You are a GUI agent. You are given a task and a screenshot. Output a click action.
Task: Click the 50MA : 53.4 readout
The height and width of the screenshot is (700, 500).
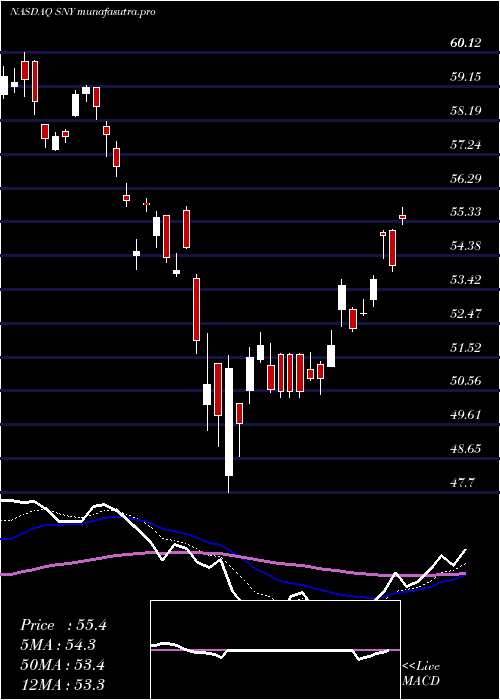tap(62, 665)
